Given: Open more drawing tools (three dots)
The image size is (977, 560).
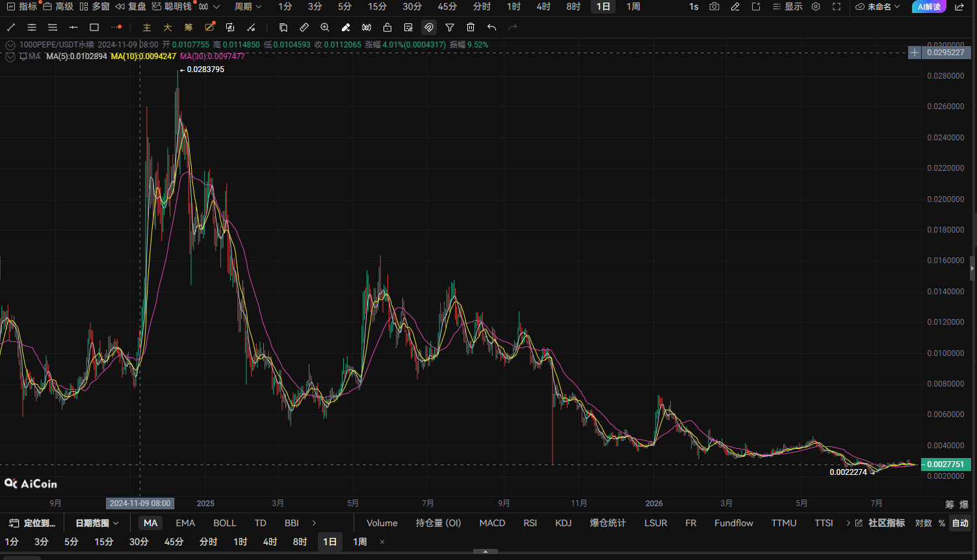Looking at the screenshot, I should (116, 27).
